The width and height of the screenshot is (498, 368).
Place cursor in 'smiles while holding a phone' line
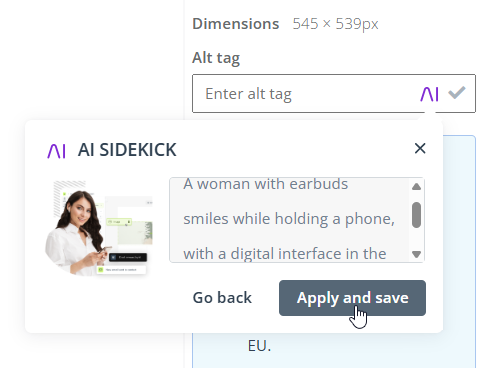click(289, 219)
